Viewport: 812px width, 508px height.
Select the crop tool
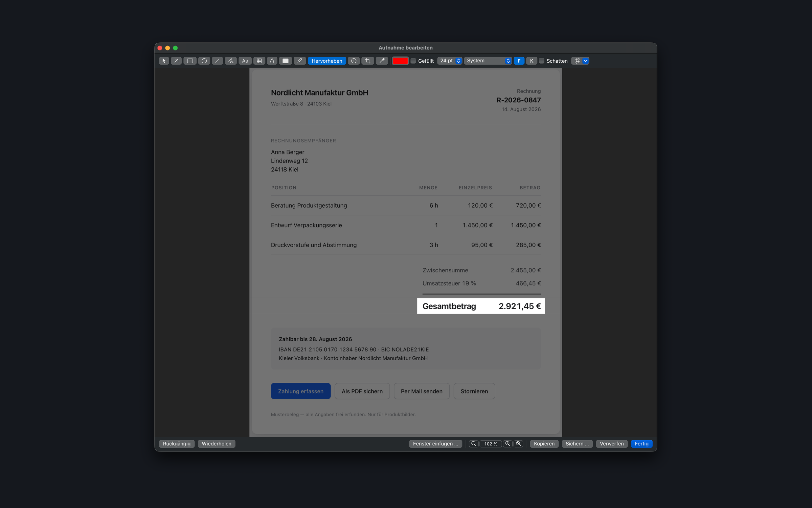368,61
